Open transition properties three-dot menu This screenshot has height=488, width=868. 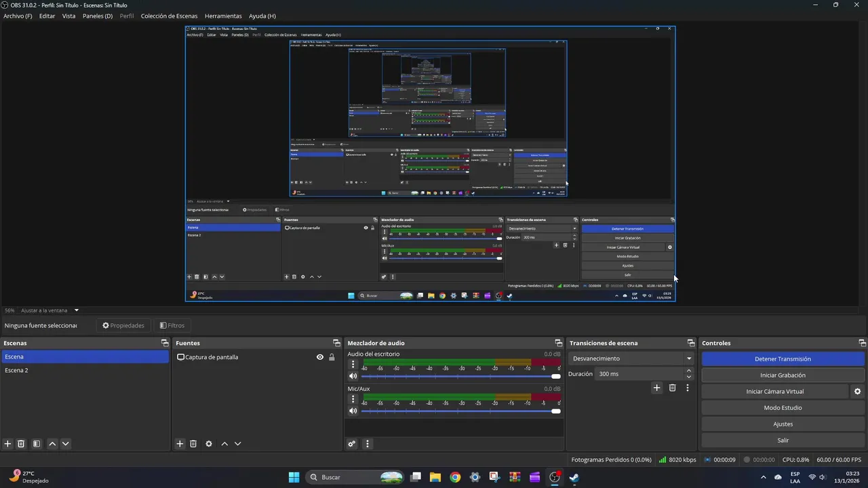coord(688,388)
